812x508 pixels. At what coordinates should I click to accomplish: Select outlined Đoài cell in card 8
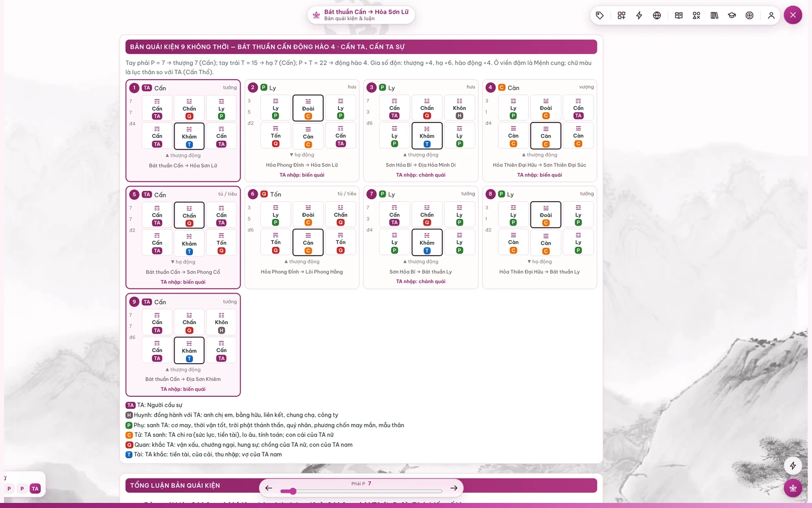pos(546,215)
